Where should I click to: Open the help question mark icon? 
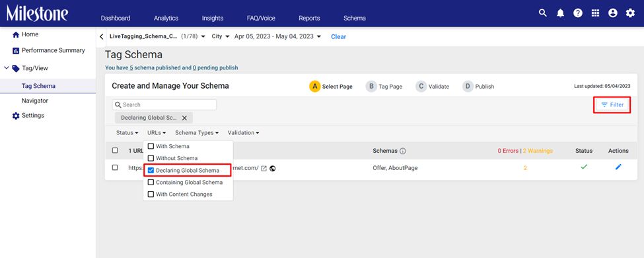(x=578, y=13)
